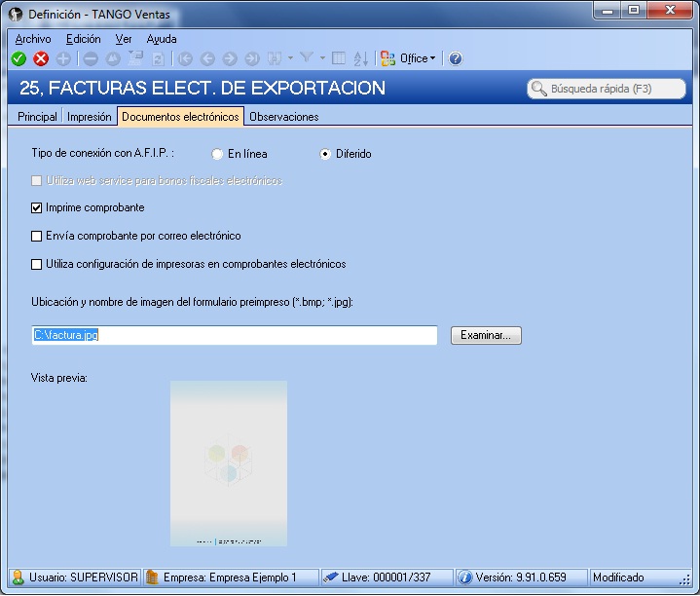The width and height of the screenshot is (700, 596).
Task: Open the Ver menu
Action: pyautogui.click(x=124, y=39)
